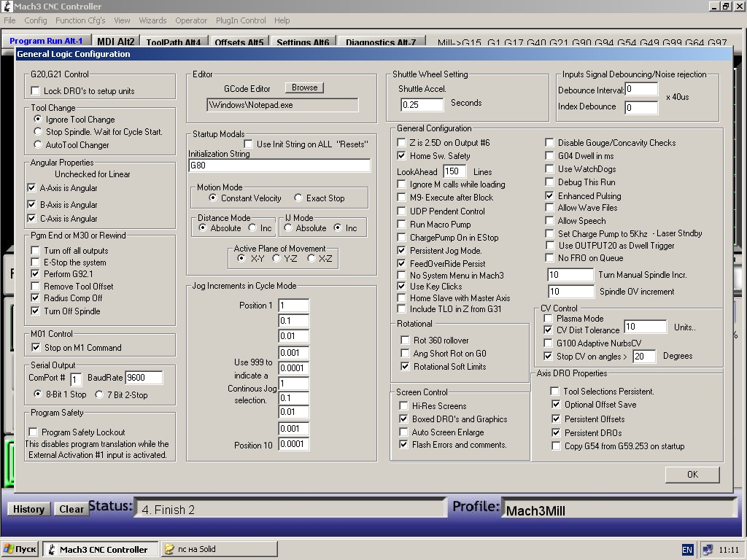Toggle Home Sw. Safety checkbox
This screenshot has width=747, height=560.
(402, 156)
